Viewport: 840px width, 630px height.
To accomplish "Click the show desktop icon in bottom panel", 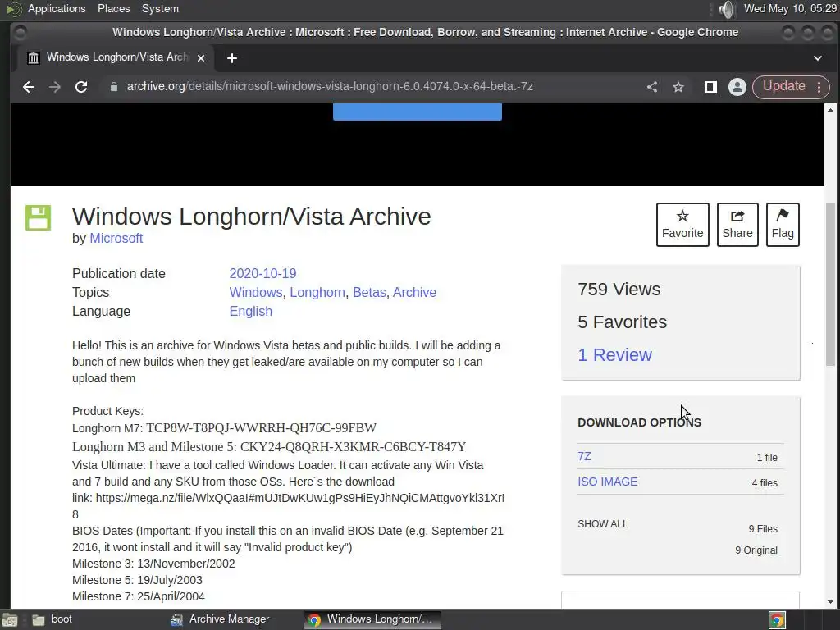I will click(x=10, y=620).
